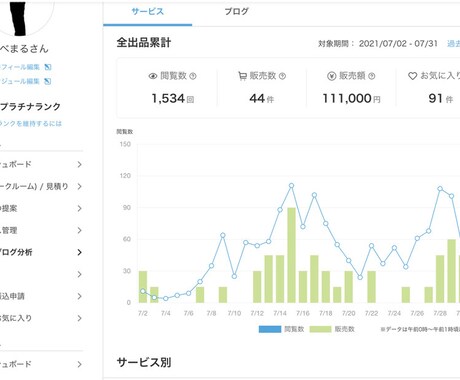Click the 91 件 favorites value
Image resolution: width=460 pixels, height=380 pixels.
point(441,99)
